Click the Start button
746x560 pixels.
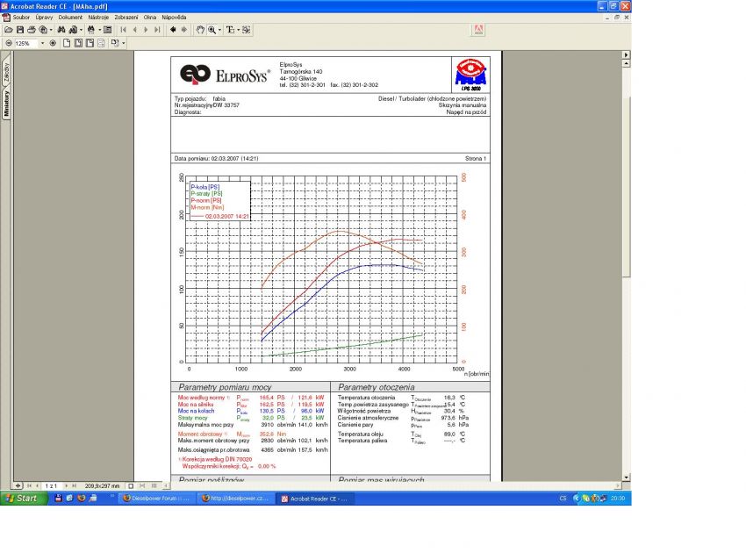pos(22,498)
